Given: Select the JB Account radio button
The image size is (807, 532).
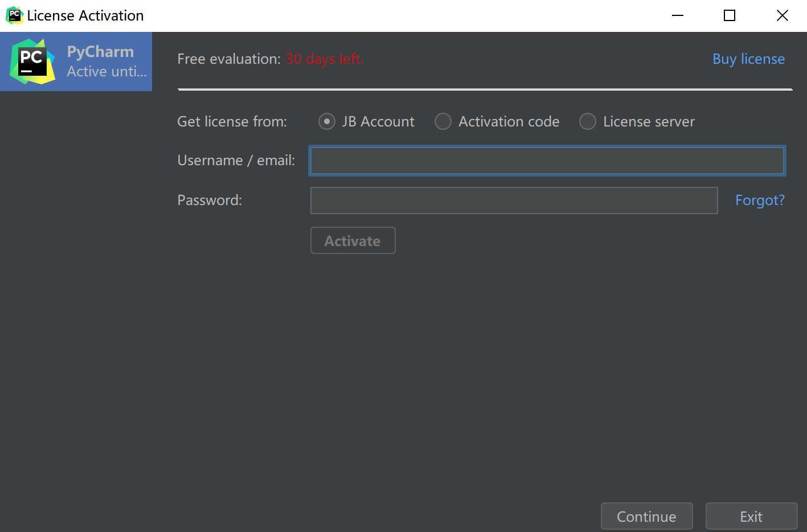Looking at the screenshot, I should pyautogui.click(x=327, y=121).
